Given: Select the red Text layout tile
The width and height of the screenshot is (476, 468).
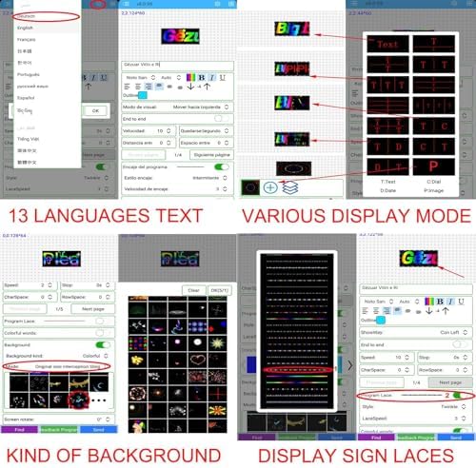Looking at the screenshot, I should tap(387, 44).
